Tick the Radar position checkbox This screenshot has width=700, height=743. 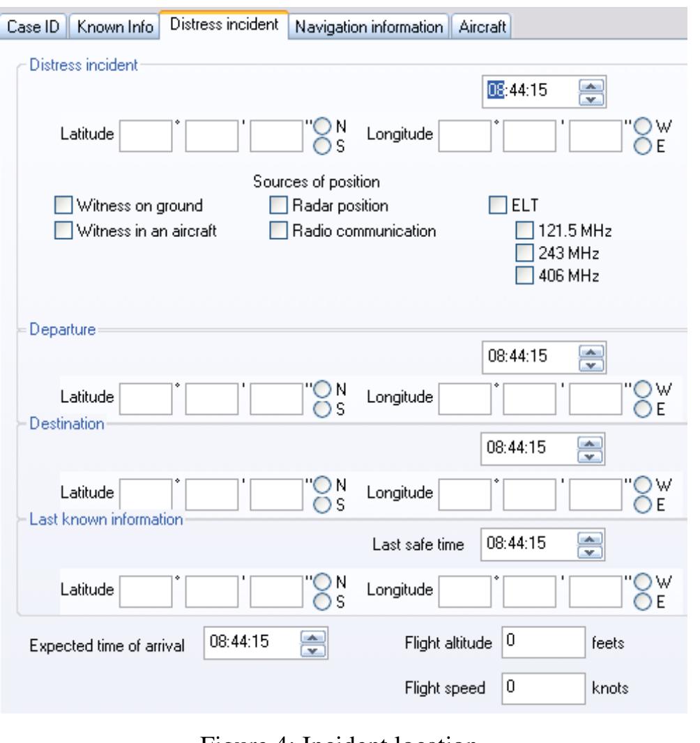(277, 206)
